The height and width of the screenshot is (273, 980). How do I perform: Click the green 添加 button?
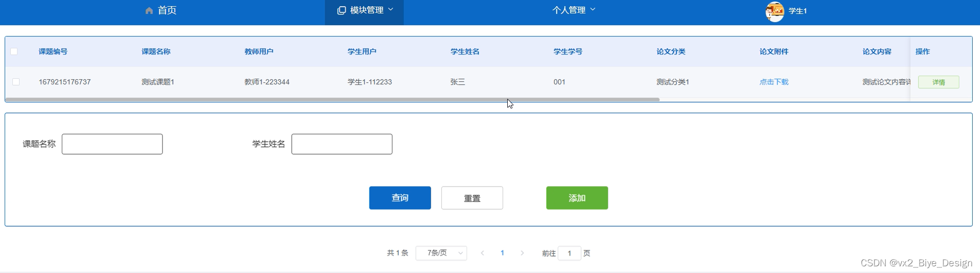[577, 198]
